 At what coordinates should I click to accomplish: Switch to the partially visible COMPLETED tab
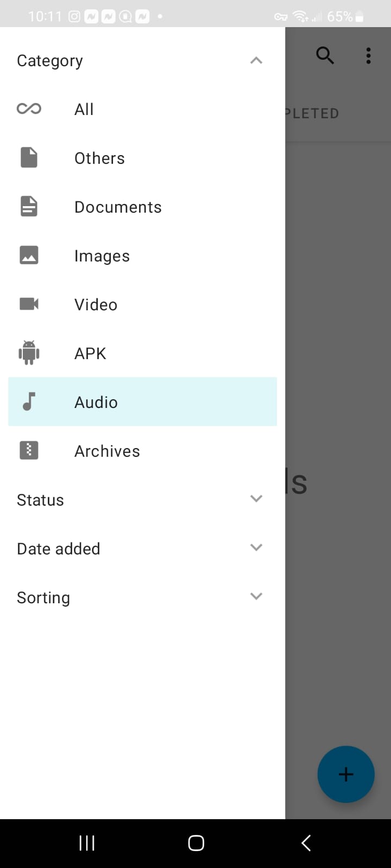click(x=312, y=113)
